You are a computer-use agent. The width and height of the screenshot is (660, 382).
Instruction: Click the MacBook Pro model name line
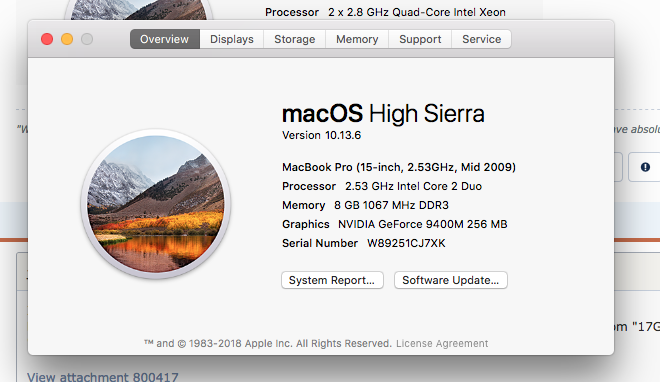coord(399,167)
